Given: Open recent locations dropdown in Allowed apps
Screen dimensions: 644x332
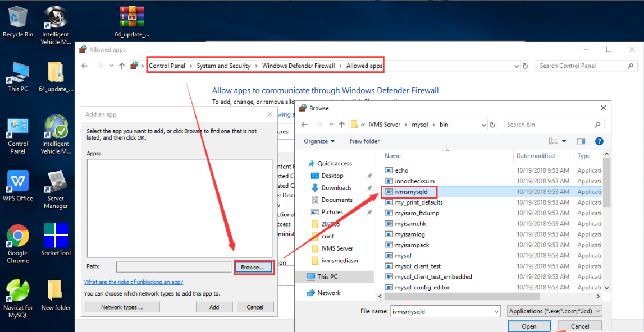Looking at the screenshot, I should point(111,66).
